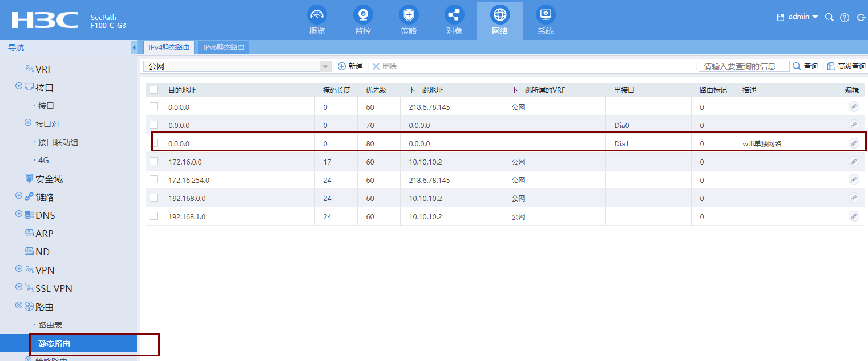The height and width of the screenshot is (361, 868).
Task: Expand the VPN tree node
Action: [18, 270]
